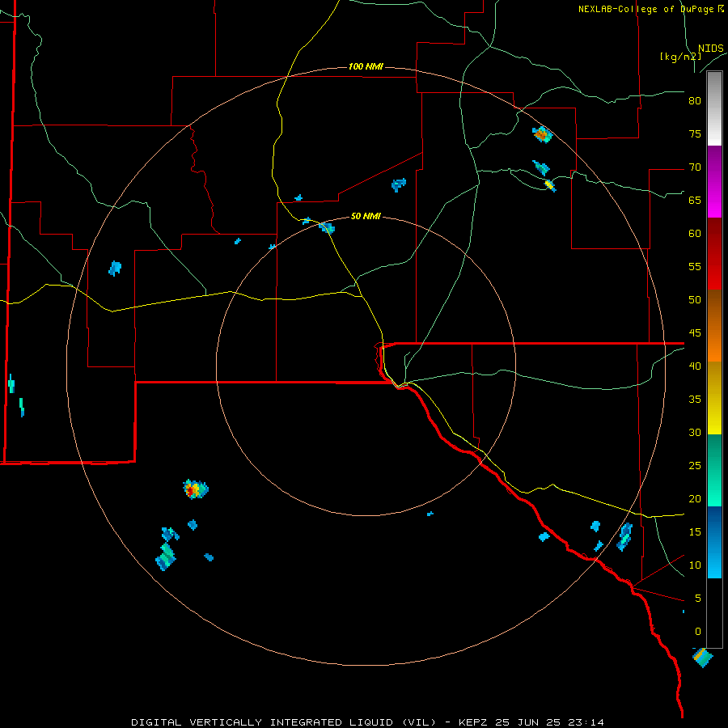The image size is (728, 728).
Task: Click the scale value 35
Action: (695, 400)
